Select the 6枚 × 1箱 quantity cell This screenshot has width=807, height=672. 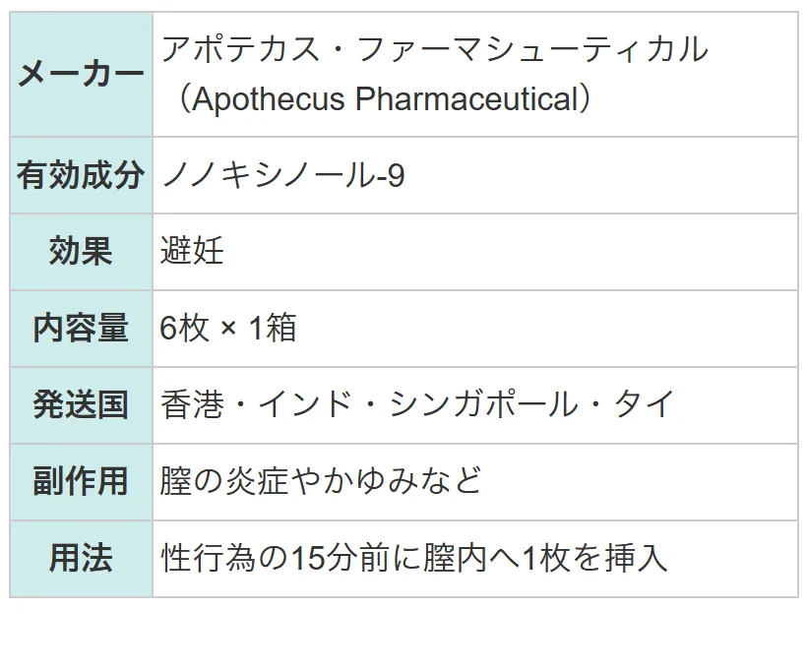pos(475,329)
